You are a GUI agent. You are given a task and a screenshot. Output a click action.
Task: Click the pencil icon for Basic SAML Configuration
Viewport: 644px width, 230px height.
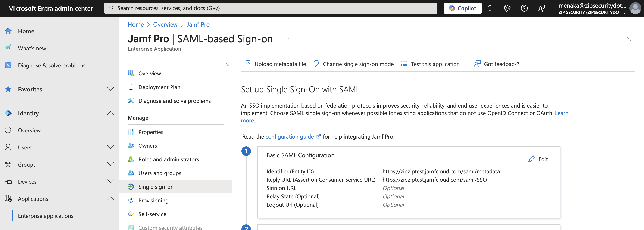pos(531,159)
